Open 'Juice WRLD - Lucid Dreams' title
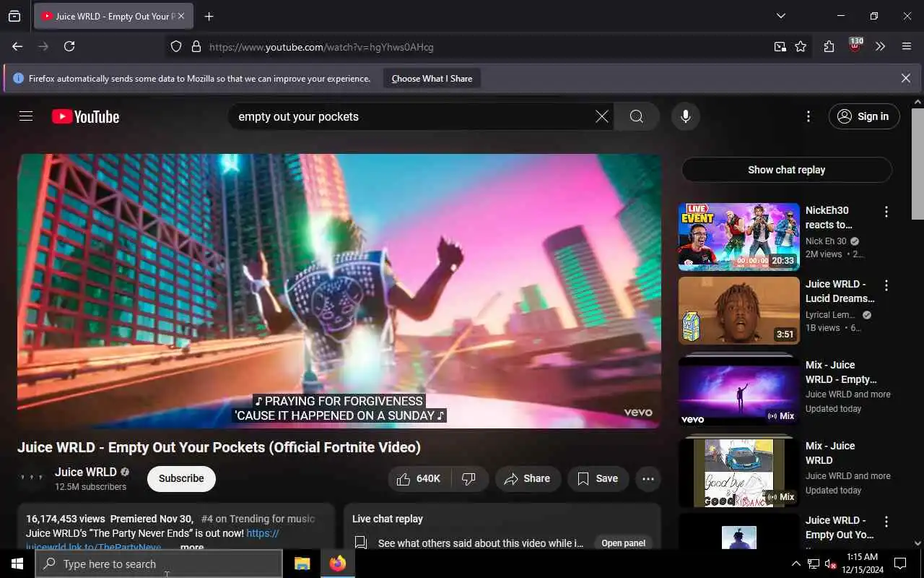 [x=840, y=291]
